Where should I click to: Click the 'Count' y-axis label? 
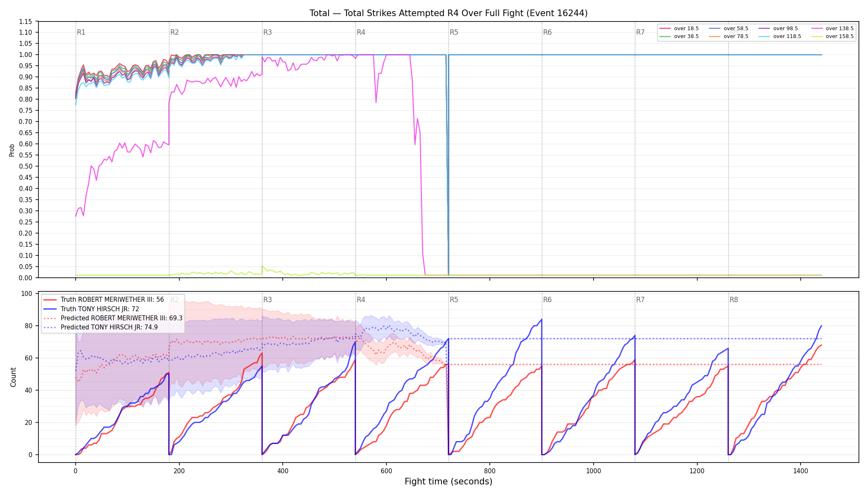tap(13, 377)
